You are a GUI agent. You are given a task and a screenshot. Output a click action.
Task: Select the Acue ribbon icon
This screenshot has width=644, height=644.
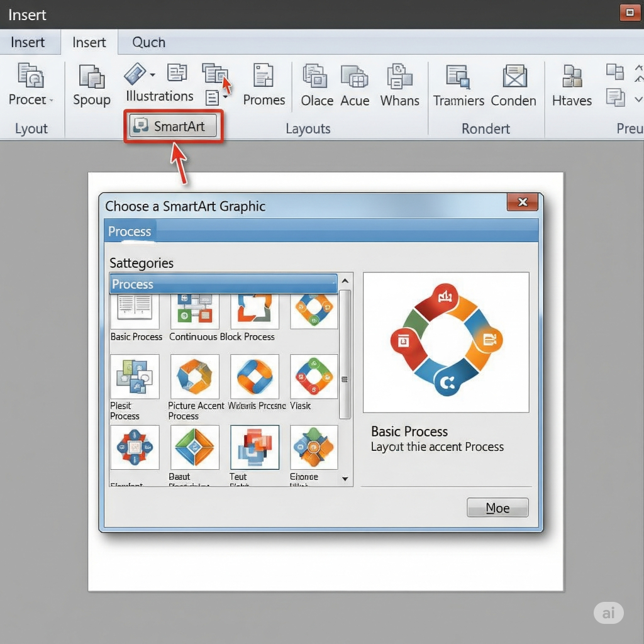click(x=355, y=76)
